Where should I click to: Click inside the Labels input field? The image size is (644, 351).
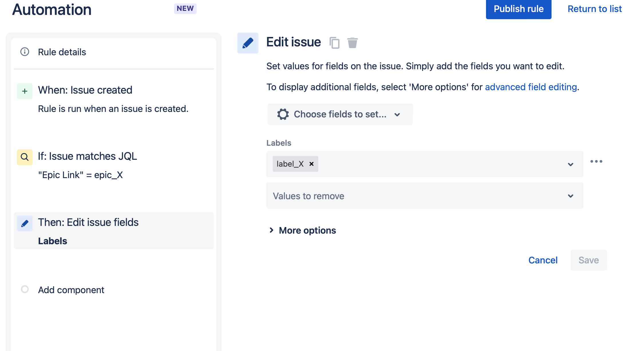[x=429, y=164]
